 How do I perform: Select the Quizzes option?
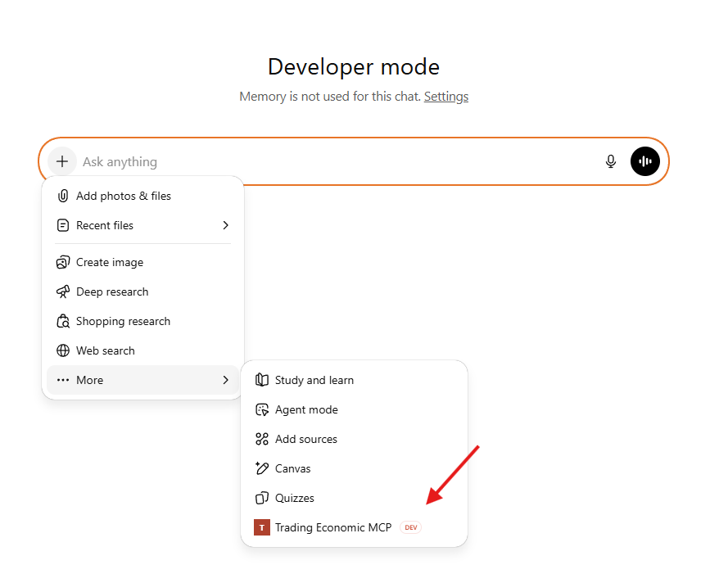pyautogui.click(x=293, y=498)
